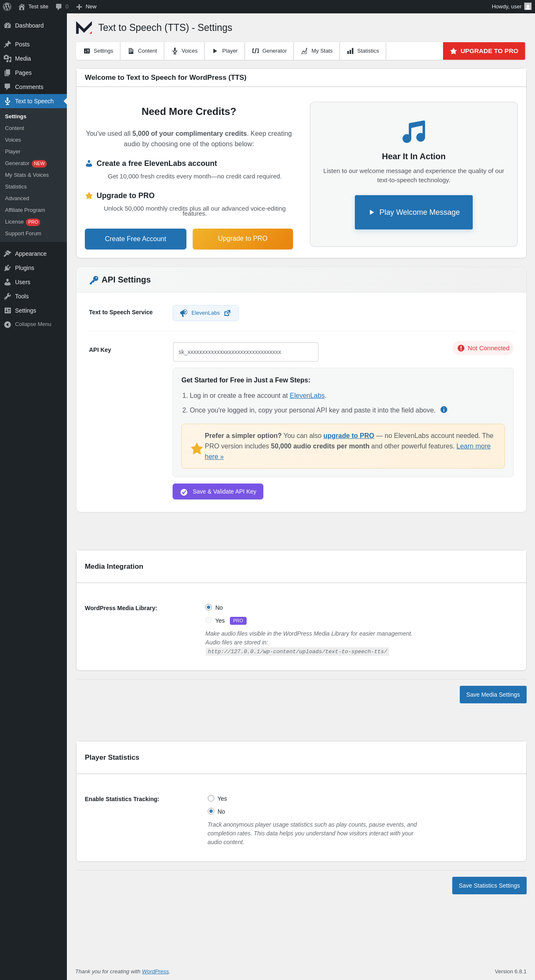Click the WordPress logo in admin bar
This screenshot has width=535, height=980.
7,7
